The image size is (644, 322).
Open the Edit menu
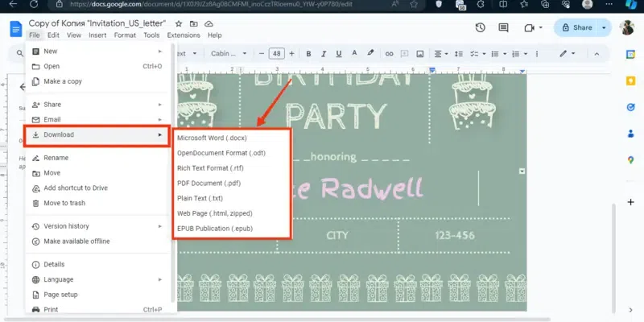coord(53,35)
